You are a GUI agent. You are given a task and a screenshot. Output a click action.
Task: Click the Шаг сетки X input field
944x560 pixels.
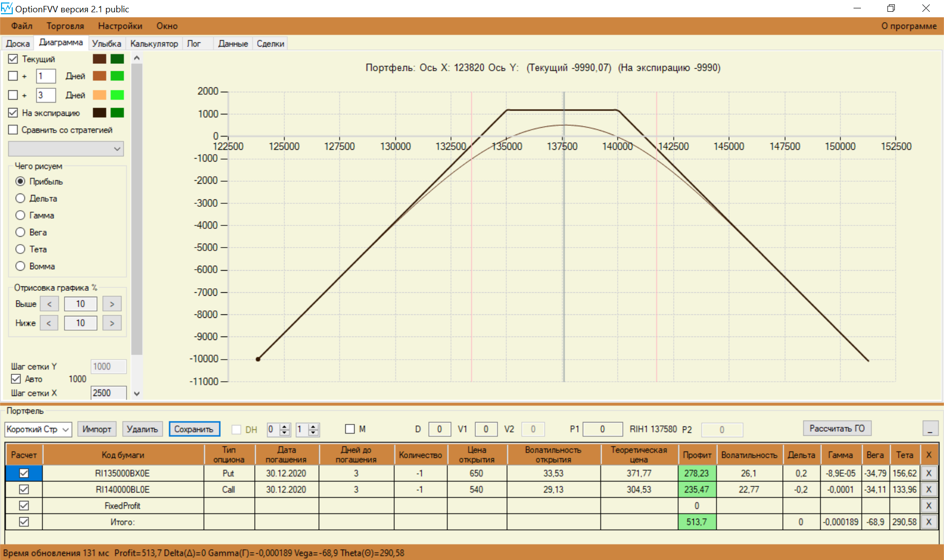click(x=108, y=393)
